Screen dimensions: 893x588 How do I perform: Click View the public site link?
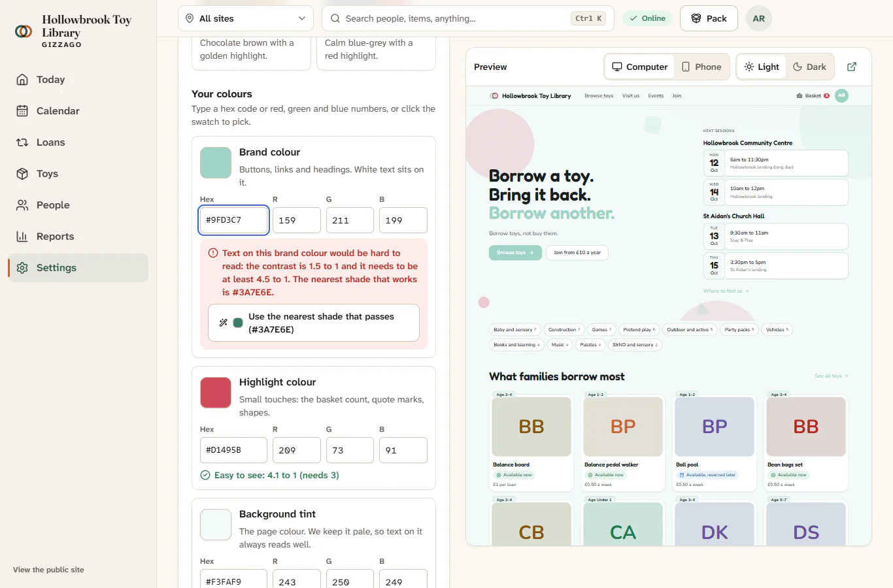click(x=48, y=570)
